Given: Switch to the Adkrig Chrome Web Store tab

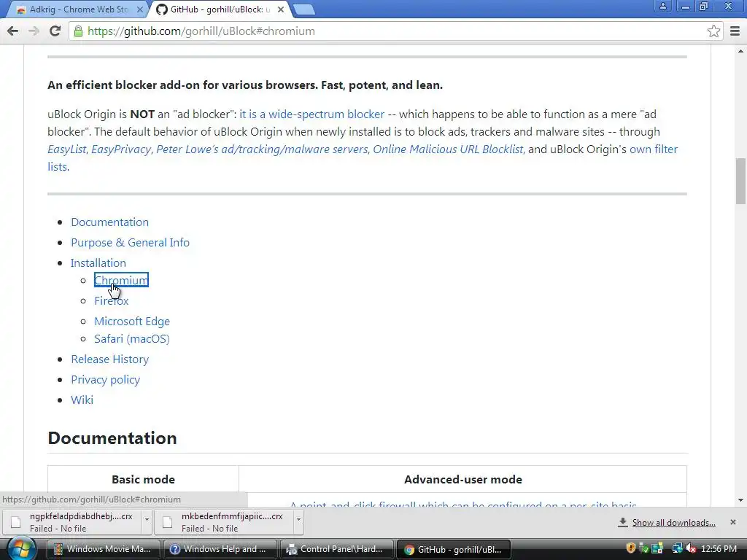Looking at the screenshot, I should [x=79, y=9].
